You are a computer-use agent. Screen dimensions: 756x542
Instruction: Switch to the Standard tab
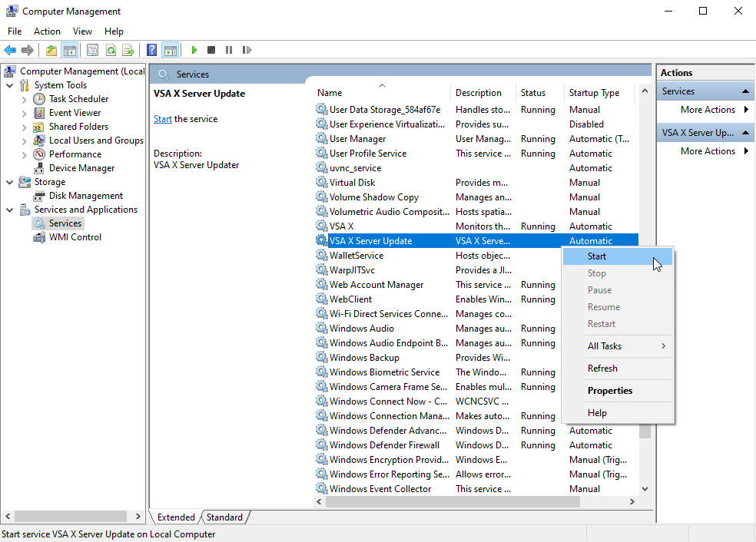coord(224,517)
